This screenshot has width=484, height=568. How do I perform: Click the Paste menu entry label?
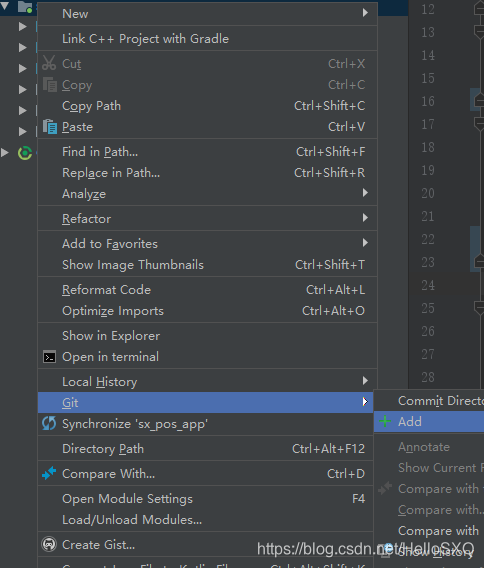[x=78, y=127]
